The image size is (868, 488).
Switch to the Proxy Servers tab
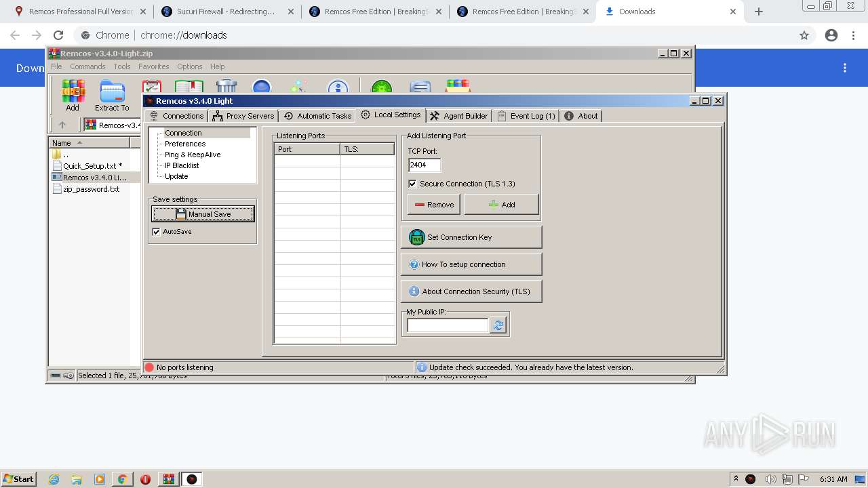click(243, 116)
